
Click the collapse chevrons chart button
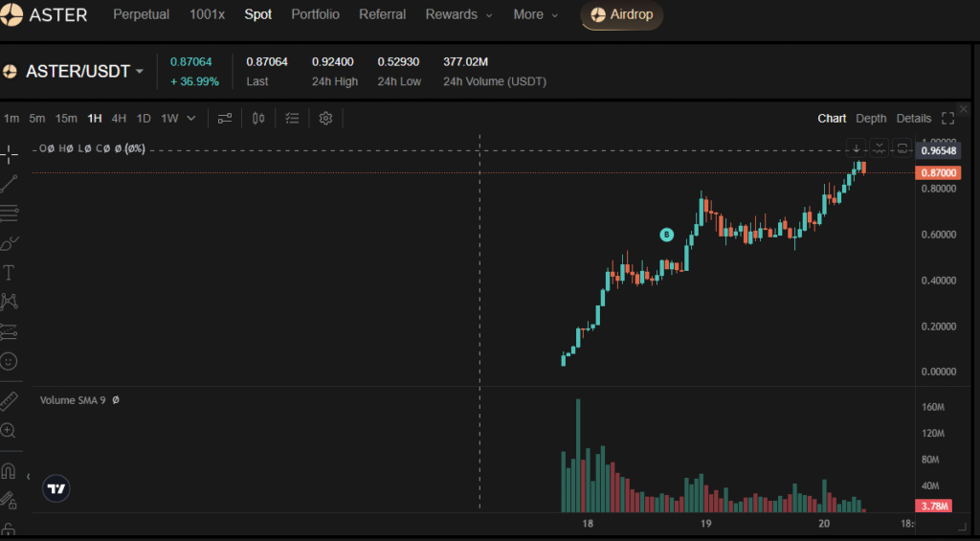tap(879, 148)
